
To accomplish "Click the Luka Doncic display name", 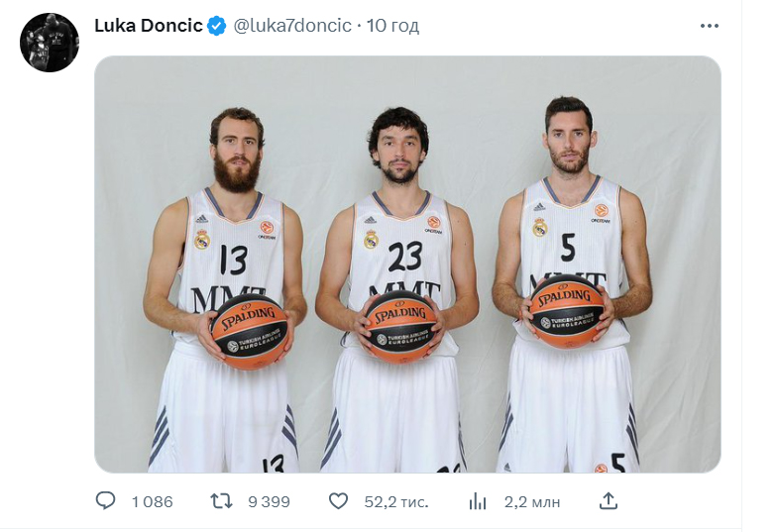I will point(148,26).
